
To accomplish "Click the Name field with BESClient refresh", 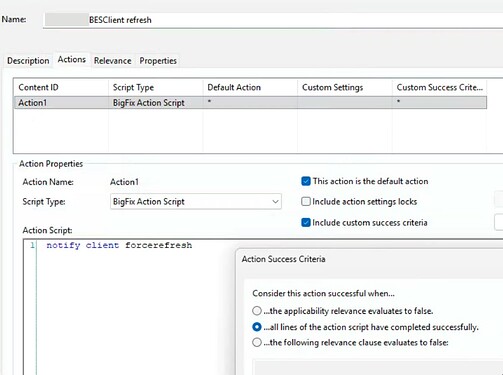I will coord(273,20).
